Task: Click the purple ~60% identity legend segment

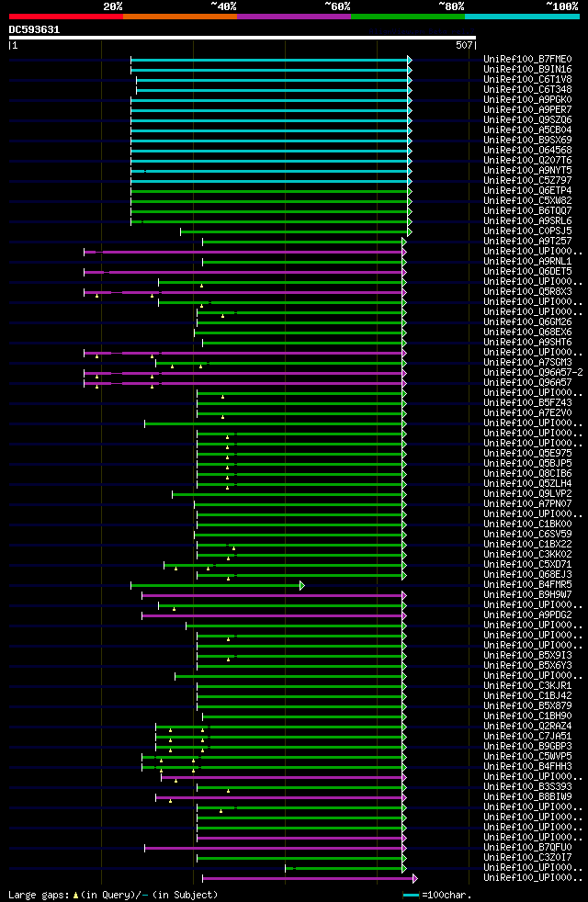Action: point(294,17)
